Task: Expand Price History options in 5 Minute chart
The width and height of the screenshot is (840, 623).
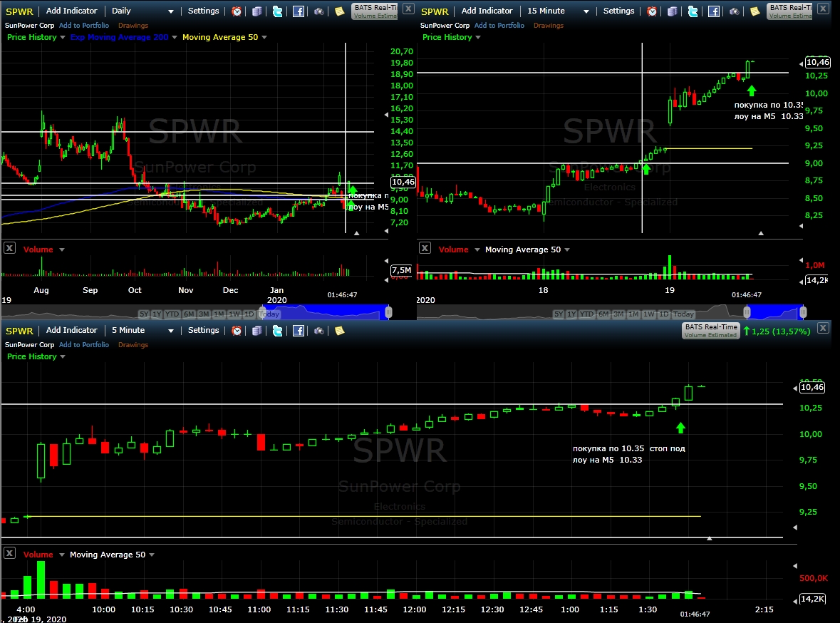Action: [63, 357]
